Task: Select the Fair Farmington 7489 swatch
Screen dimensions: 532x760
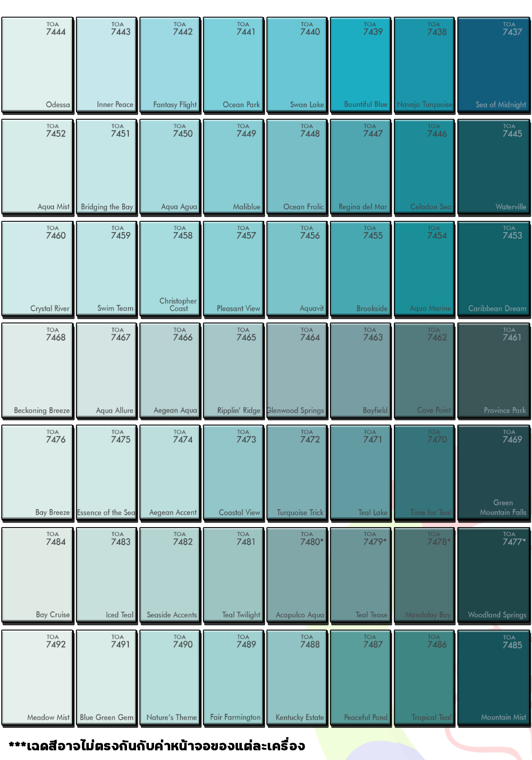Action: [x=233, y=678]
